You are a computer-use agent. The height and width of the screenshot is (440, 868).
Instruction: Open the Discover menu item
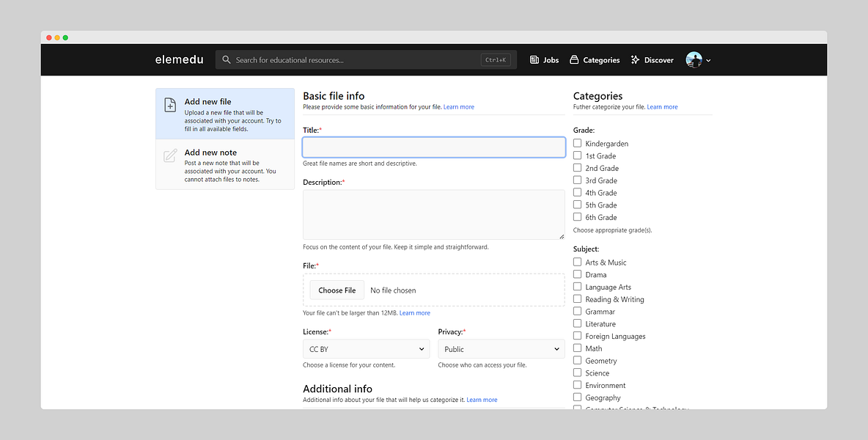coord(658,60)
